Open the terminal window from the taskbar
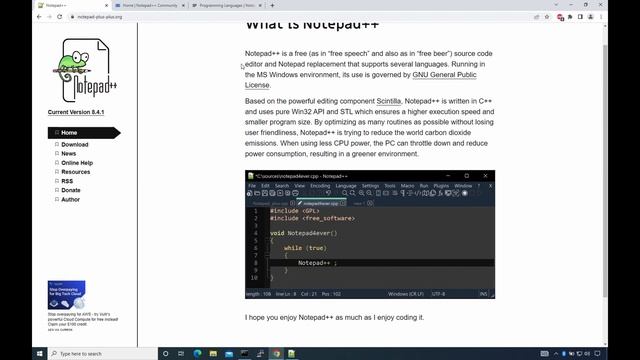Viewport: 640px width, 360px height. [244, 353]
